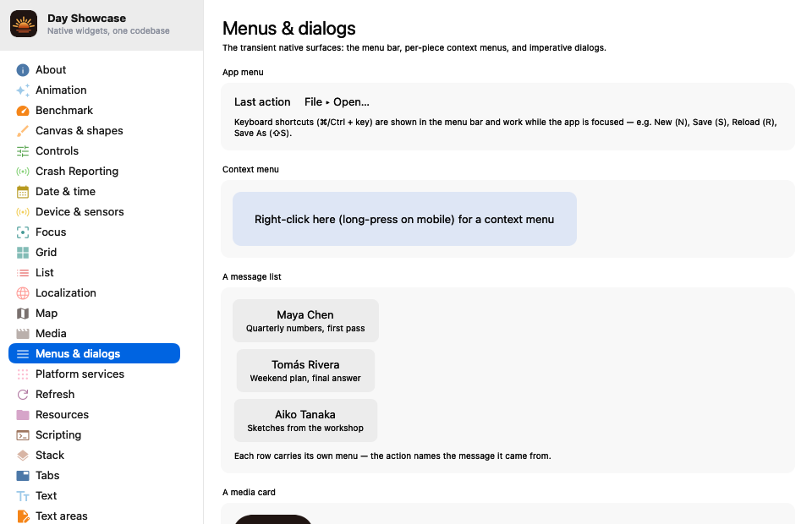Select Device & sensors label
The height and width of the screenshot is (524, 812).
tap(80, 211)
